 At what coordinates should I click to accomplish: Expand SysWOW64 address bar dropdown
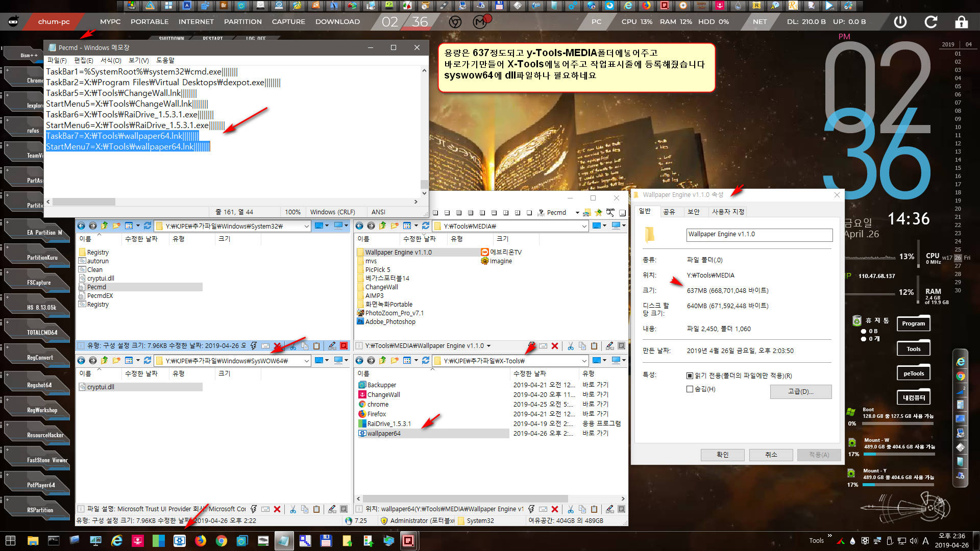click(x=306, y=361)
